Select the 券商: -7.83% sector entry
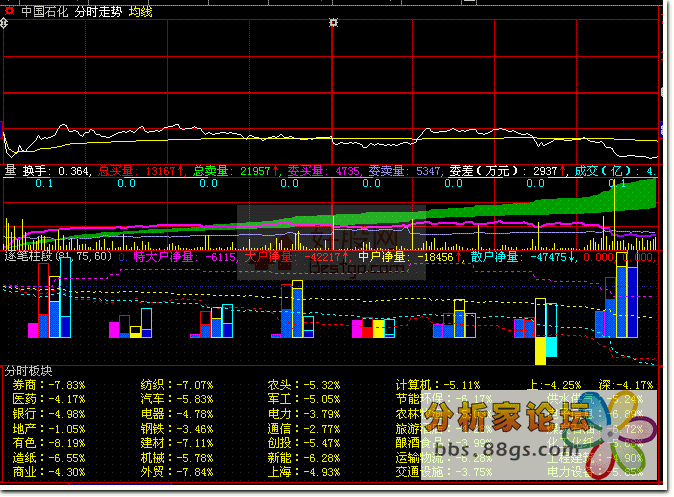 (x=49, y=385)
